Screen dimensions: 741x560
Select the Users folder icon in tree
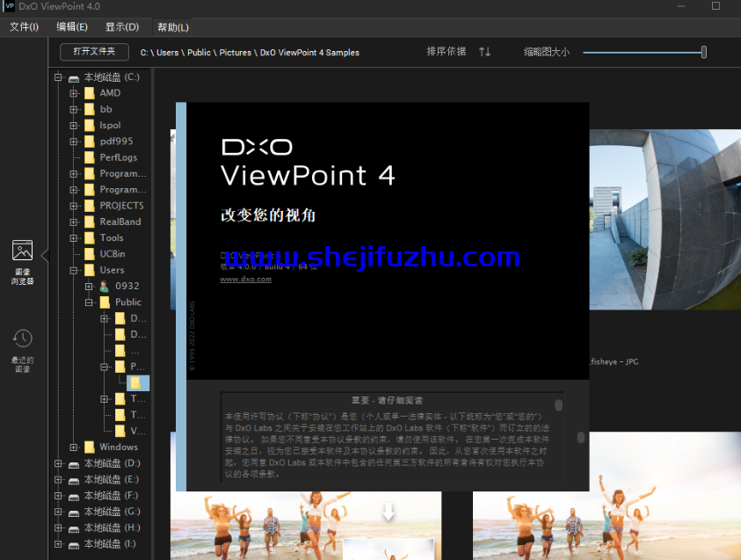[90, 270]
